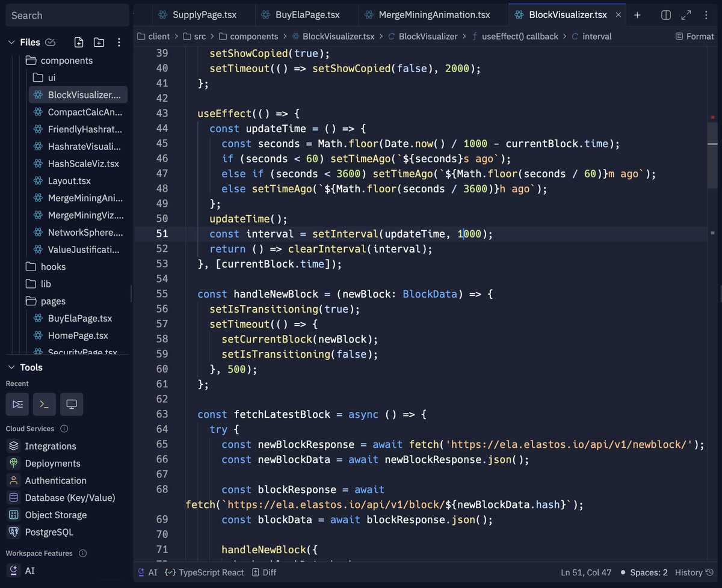Click the cloud sync status icon beside Files

tap(51, 42)
